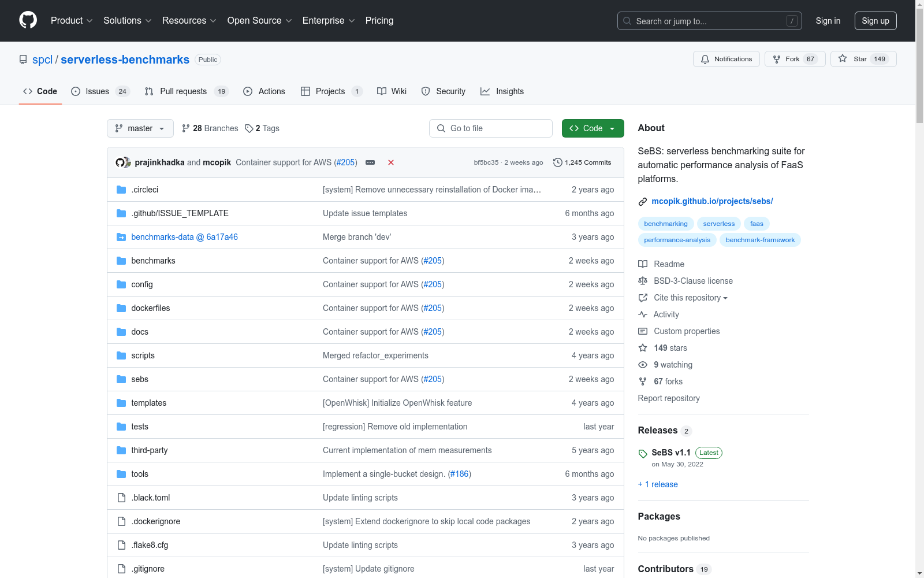The image size is (924, 578).
Task: Click the failed status X icon
Action: tap(391, 162)
